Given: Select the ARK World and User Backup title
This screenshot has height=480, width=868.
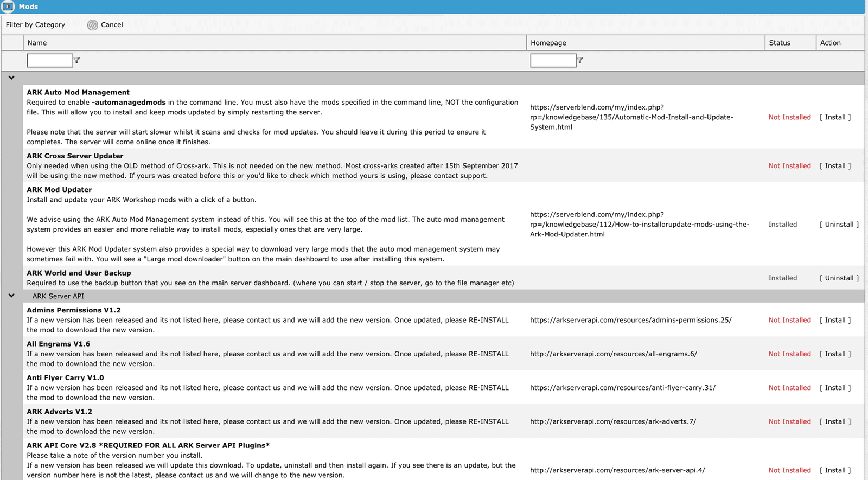Looking at the screenshot, I should click(79, 273).
